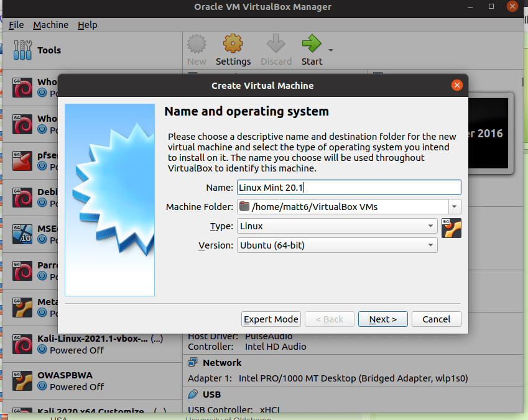The image size is (528, 420).
Task: Cancel the Create Virtual Machine wizard
Action: [x=436, y=319]
